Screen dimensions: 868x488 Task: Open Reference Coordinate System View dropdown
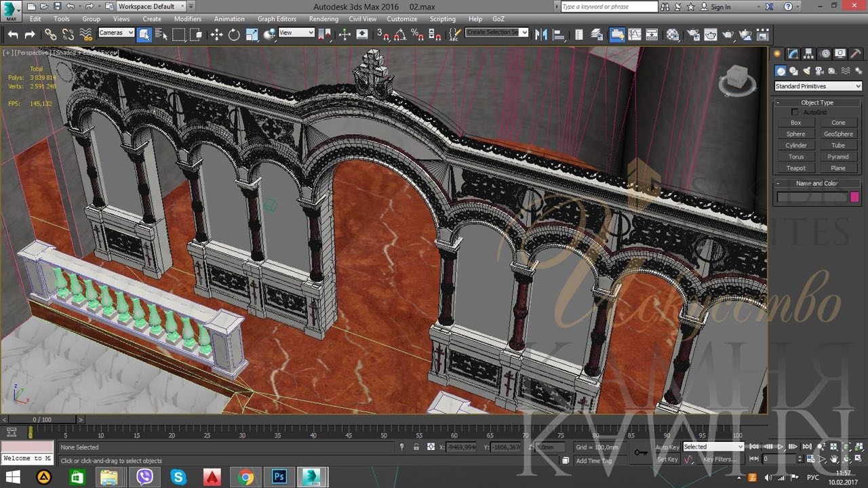click(x=296, y=33)
